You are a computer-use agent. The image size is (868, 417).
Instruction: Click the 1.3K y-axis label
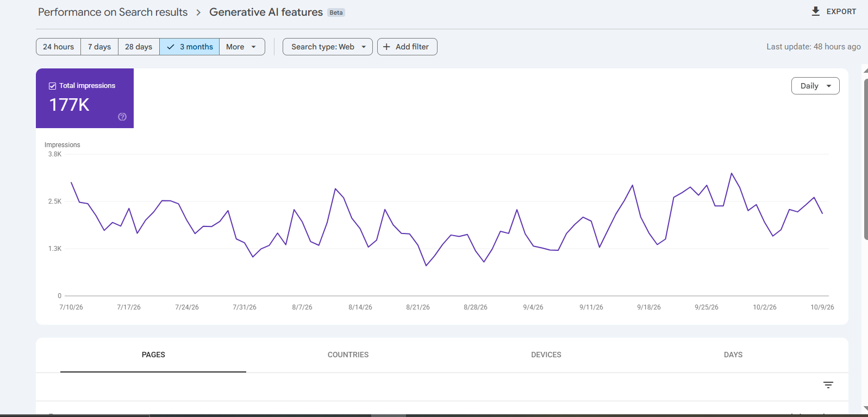tap(55, 249)
